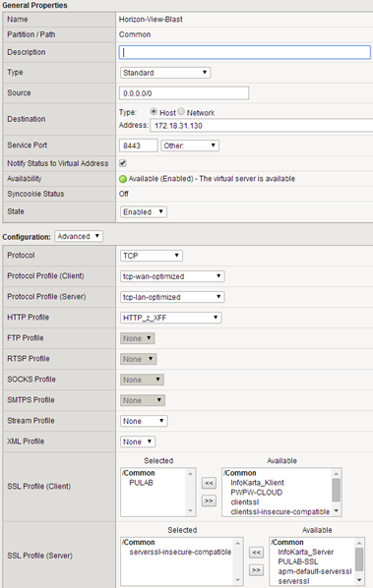Open the Stream Profile dropdown
Viewport: 373px width, 588px height.
tap(144, 421)
